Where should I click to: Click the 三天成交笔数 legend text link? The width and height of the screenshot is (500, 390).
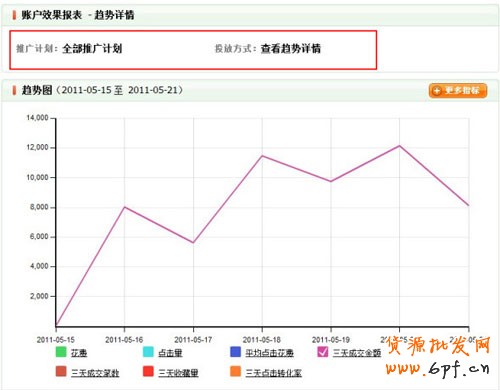coord(95,373)
